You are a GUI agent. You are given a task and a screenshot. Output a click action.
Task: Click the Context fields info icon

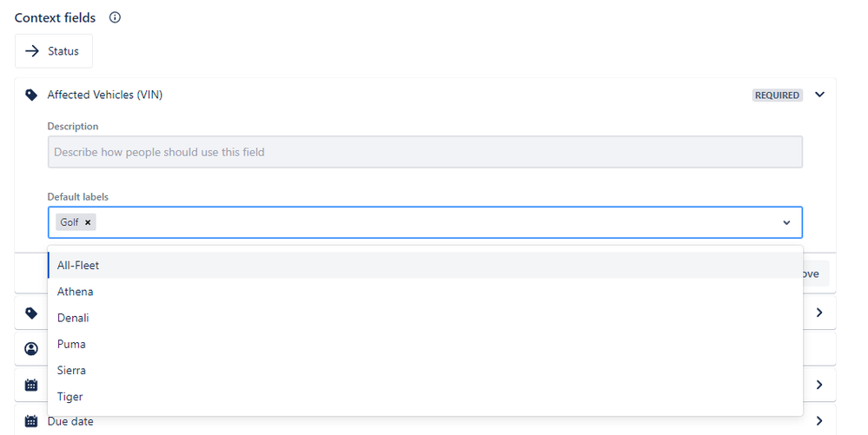(115, 17)
